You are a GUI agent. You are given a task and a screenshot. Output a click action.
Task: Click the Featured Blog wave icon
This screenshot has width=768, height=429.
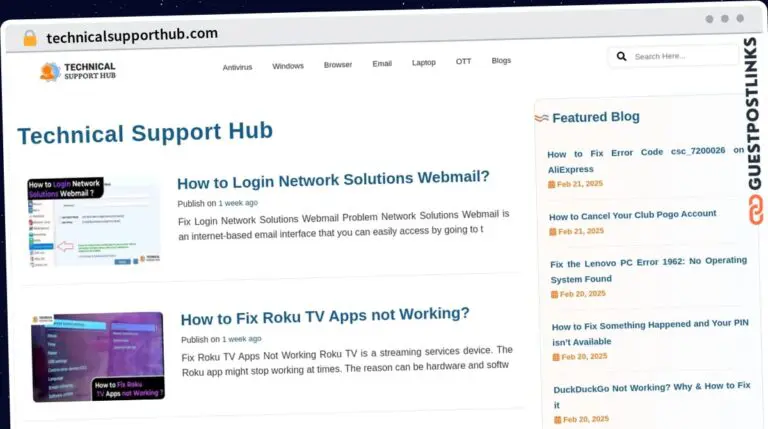(x=541, y=118)
